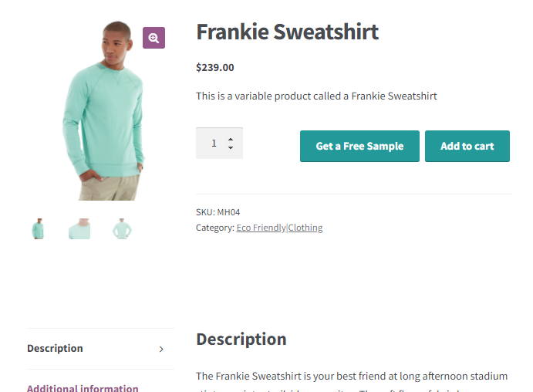The height and width of the screenshot is (392, 533).
Task: Decrease quantity with the down arrow
Action: [x=231, y=148]
